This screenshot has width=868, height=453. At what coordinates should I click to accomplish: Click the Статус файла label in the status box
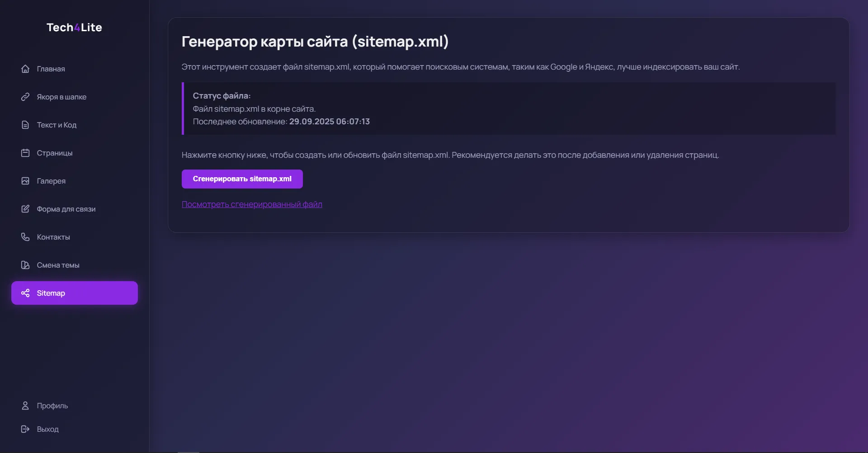pos(222,96)
